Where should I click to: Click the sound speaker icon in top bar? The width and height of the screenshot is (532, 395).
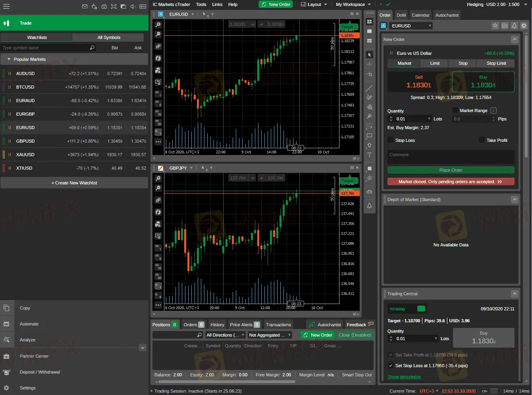pos(133,6)
